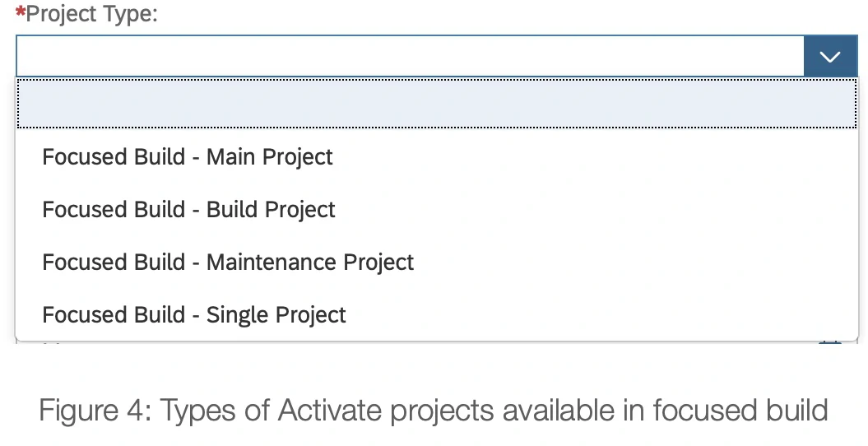Click the Project Type field label

point(91,14)
